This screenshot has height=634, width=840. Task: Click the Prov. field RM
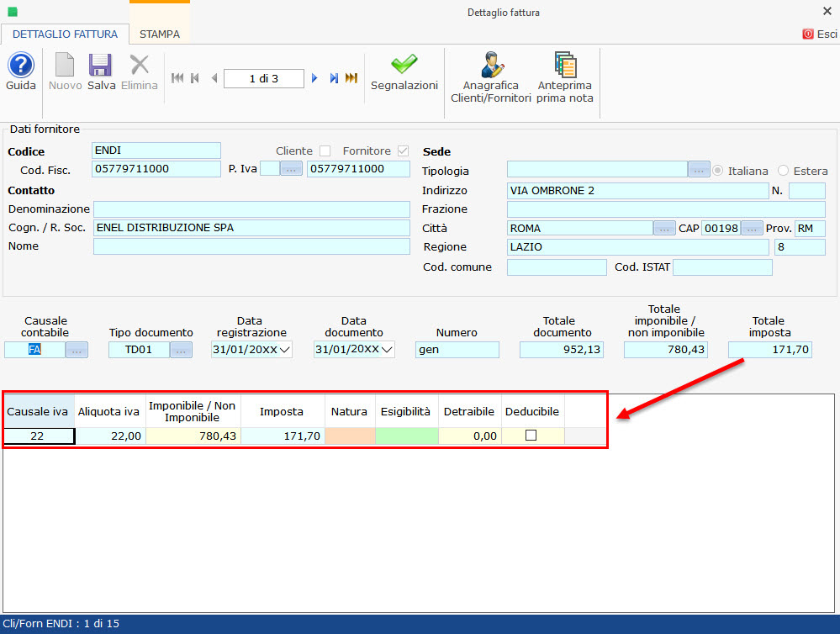click(x=810, y=229)
